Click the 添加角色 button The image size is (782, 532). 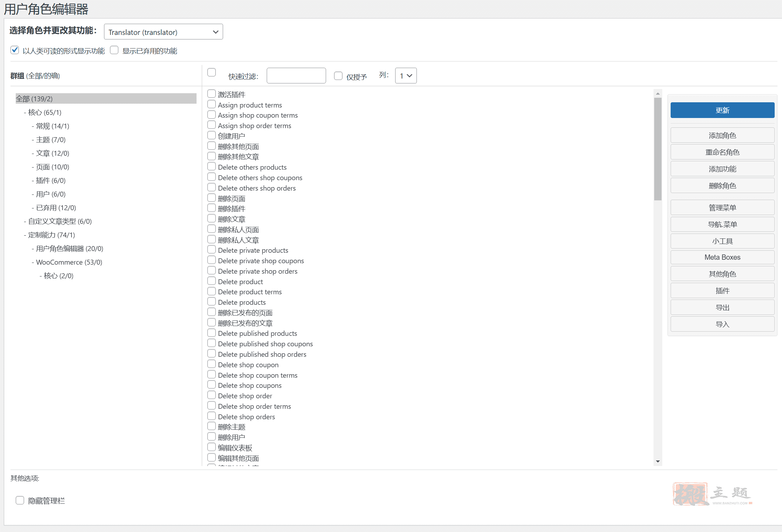pyautogui.click(x=722, y=135)
